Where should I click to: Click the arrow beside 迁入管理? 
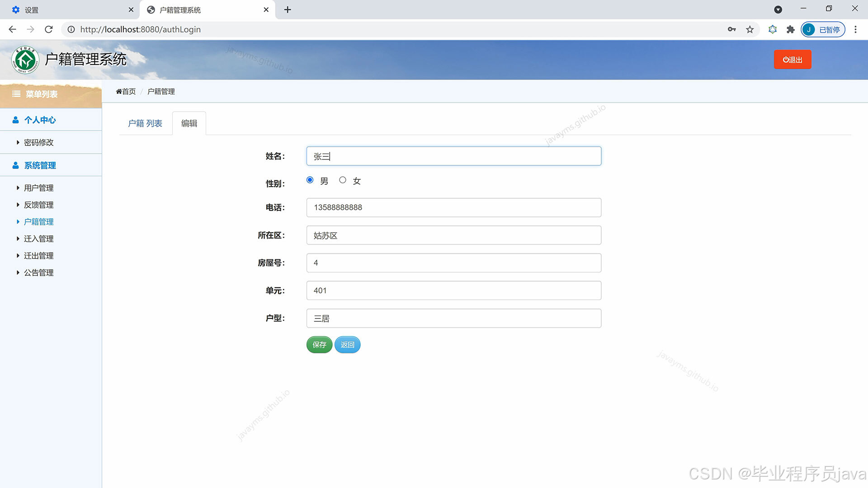[18, 239]
